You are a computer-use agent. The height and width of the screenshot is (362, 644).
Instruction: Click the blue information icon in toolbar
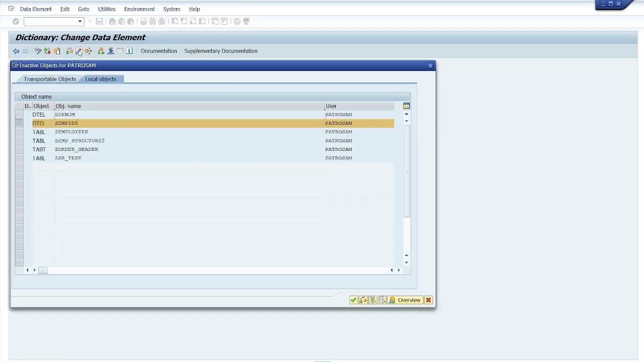pos(129,51)
